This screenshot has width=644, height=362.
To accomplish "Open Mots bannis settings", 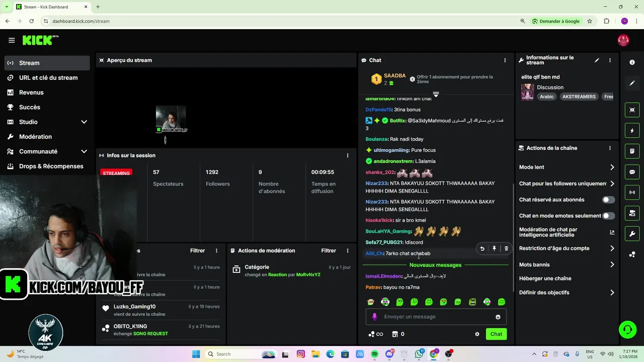I will click(x=567, y=264).
